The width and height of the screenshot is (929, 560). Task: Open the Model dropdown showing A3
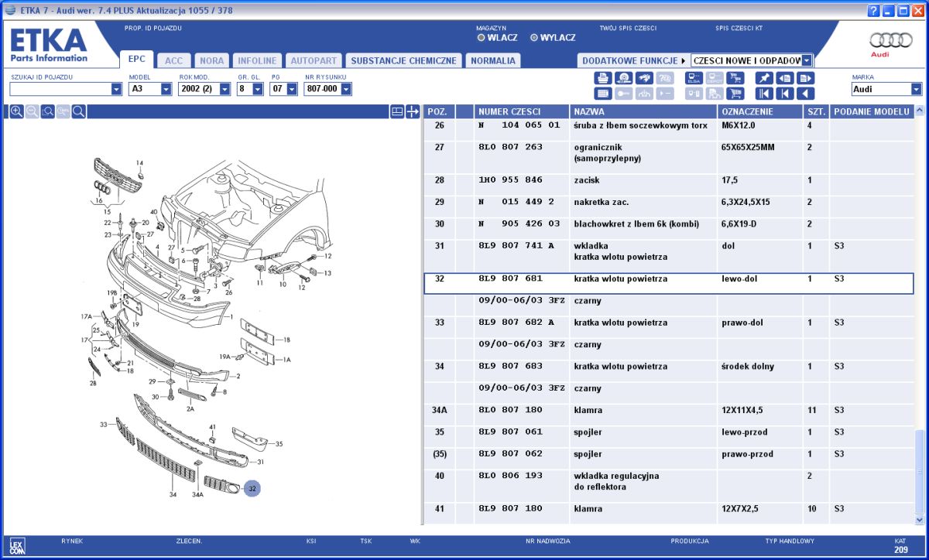[166, 89]
